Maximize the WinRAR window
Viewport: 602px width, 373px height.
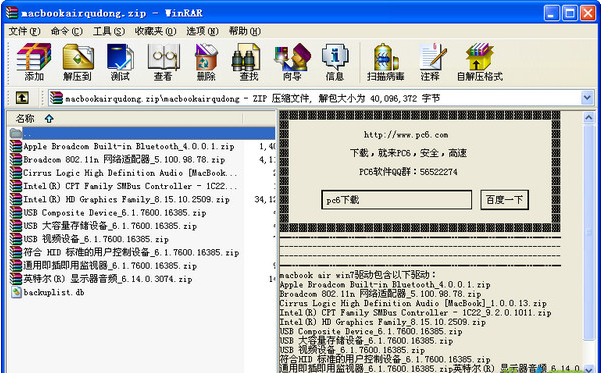tap(570, 13)
